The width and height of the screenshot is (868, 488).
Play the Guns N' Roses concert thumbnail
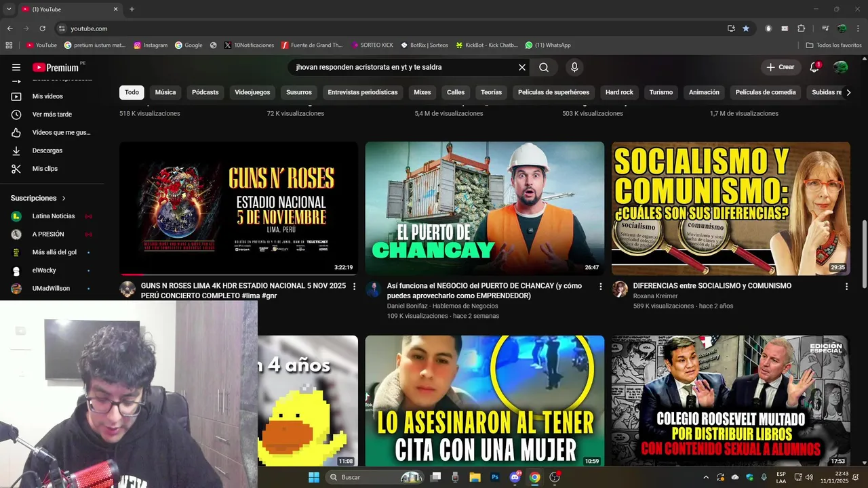(239, 208)
